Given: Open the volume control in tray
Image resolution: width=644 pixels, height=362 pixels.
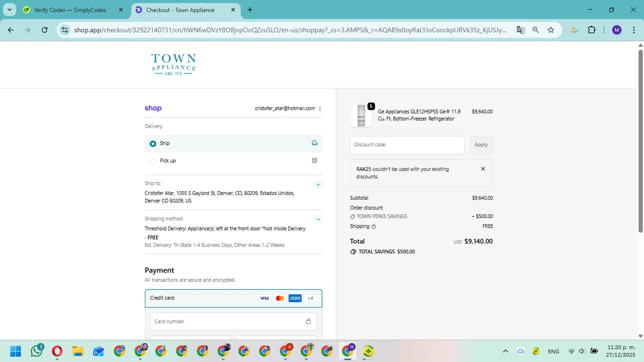Looking at the screenshot, I should 582,351.
